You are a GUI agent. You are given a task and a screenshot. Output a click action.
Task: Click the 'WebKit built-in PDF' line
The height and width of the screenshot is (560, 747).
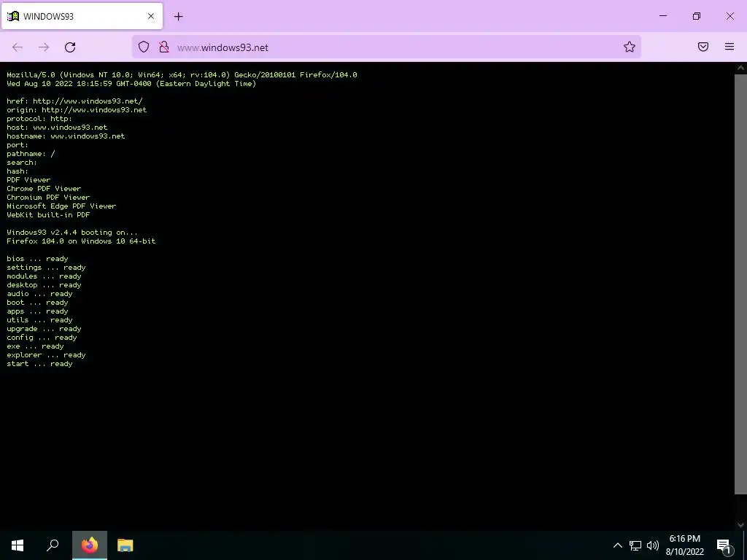pos(48,215)
